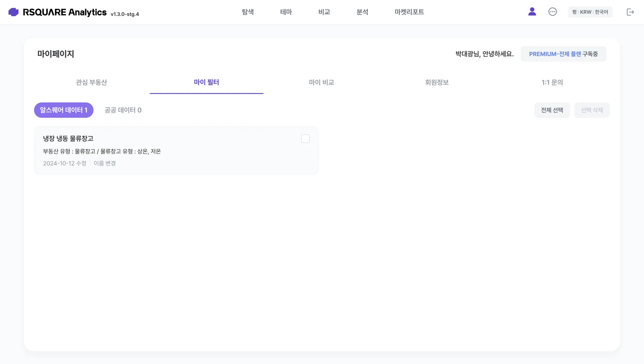Switch to the 마이 비교 tab

pyautogui.click(x=321, y=82)
